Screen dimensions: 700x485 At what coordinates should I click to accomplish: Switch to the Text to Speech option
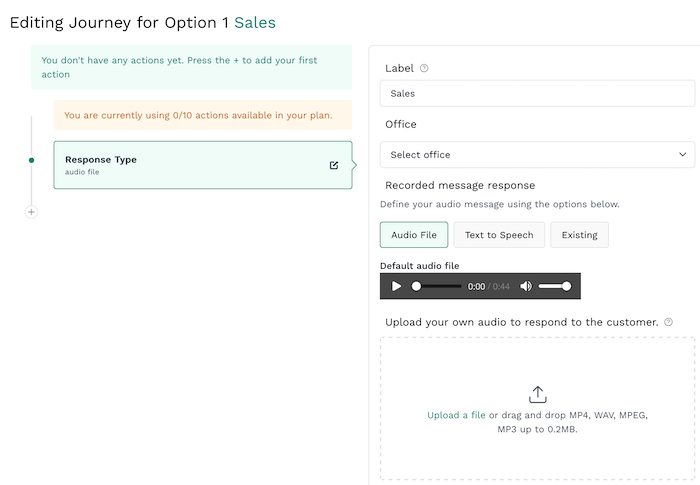[x=498, y=235]
